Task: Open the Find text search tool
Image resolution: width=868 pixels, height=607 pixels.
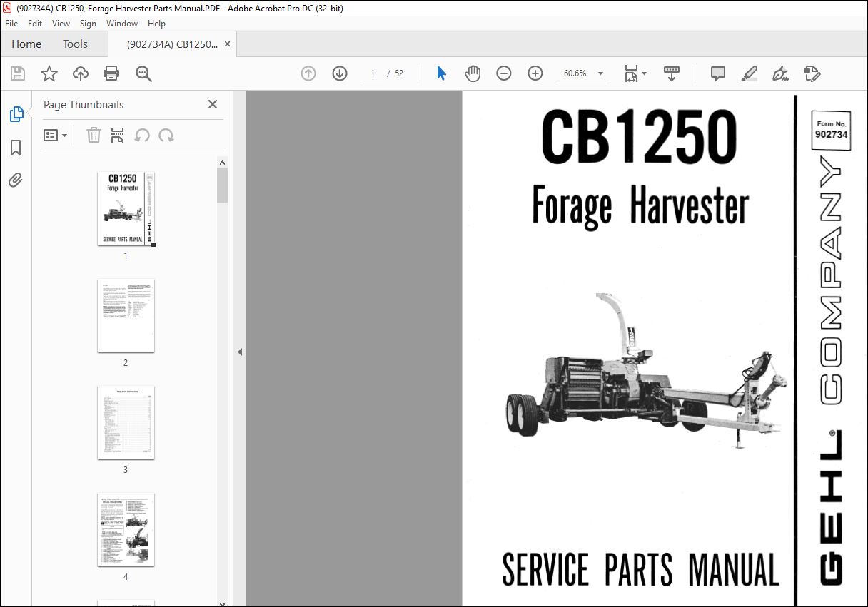Action: coord(143,73)
